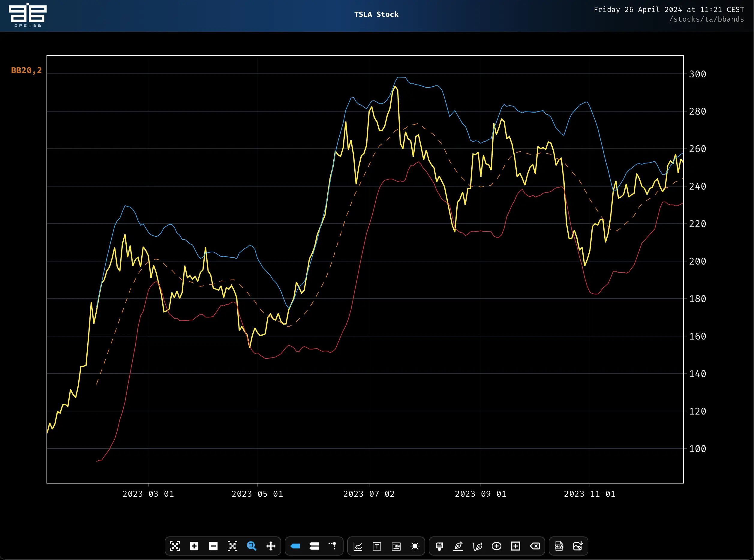Click the '240' y-axis tick label
This screenshot has height=560, width=754.
pyautogui.click(x=698, y=187)
